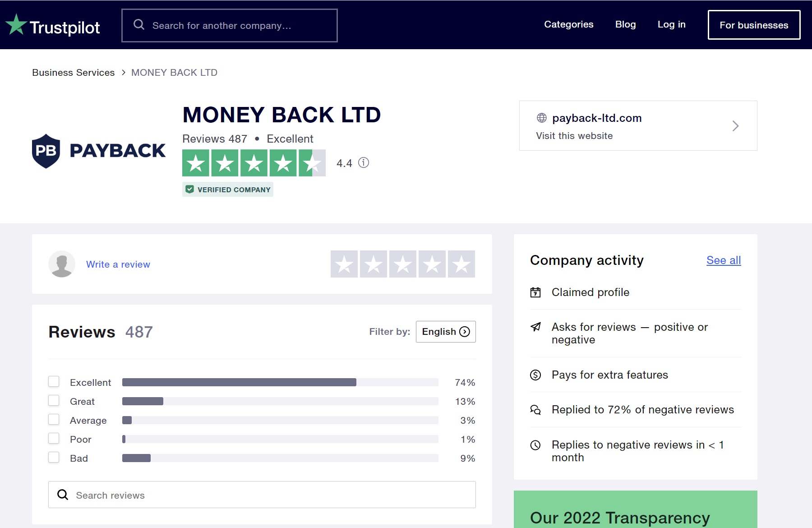The width and height of the screenshot is (812, 528).
Task: Rate five stars in review selector
Action: point(461,264)
